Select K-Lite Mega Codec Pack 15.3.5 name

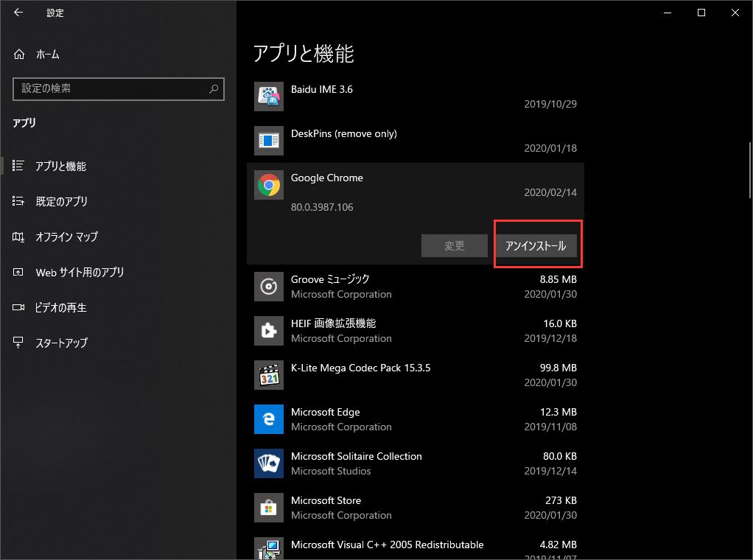point(360,368)
